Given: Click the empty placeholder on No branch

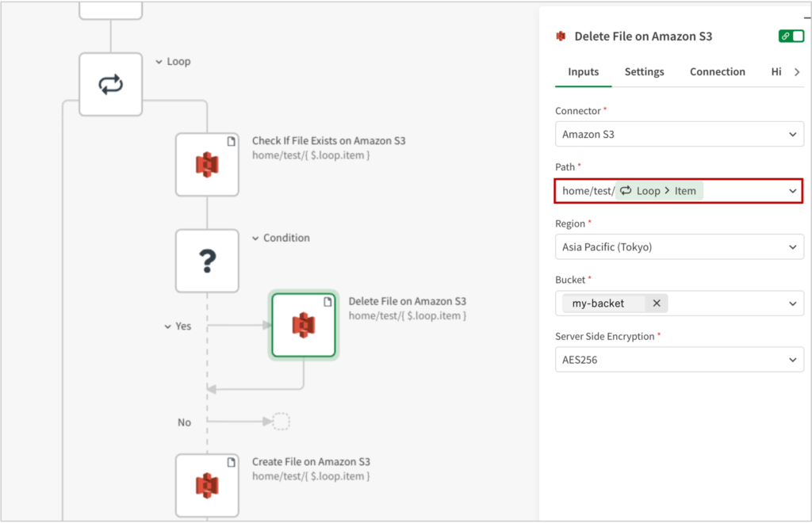Looking at the screenshot, I should point(281,422).
